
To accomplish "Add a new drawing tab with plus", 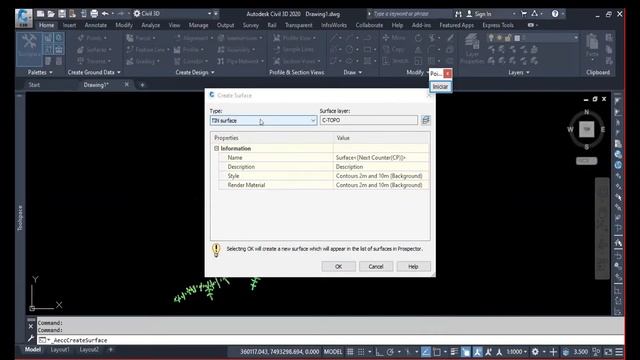I will 142,85.
